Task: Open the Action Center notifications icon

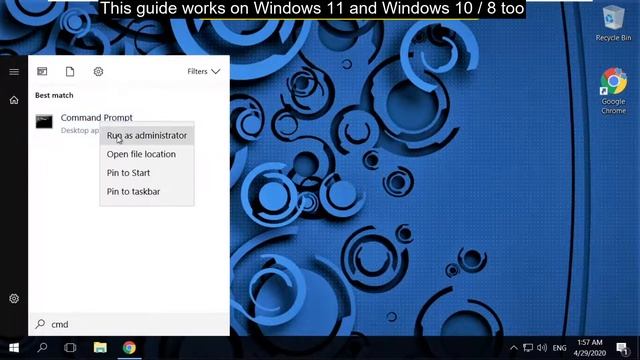Action: [622, 349]
